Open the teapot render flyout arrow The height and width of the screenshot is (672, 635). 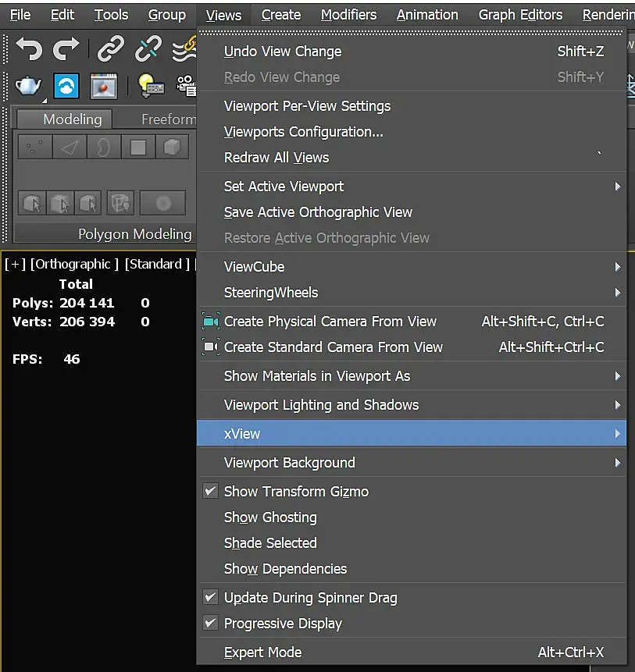tap(45, 101)
